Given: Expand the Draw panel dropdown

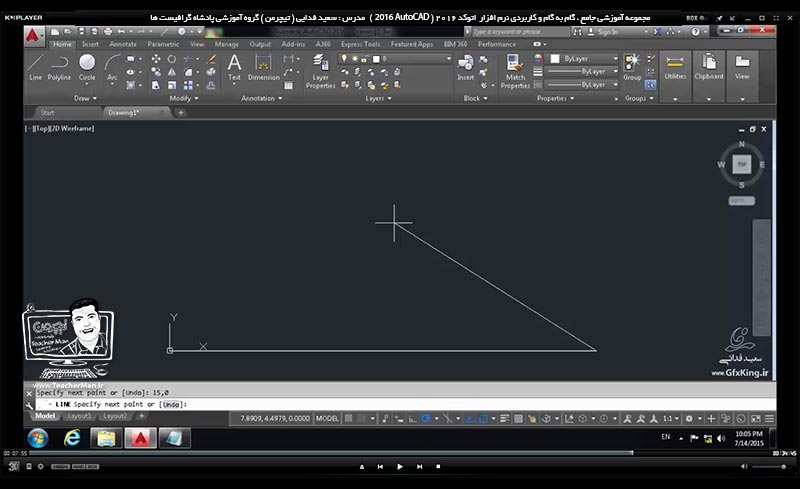Looking at the screenshot, I should click(85, 98).
